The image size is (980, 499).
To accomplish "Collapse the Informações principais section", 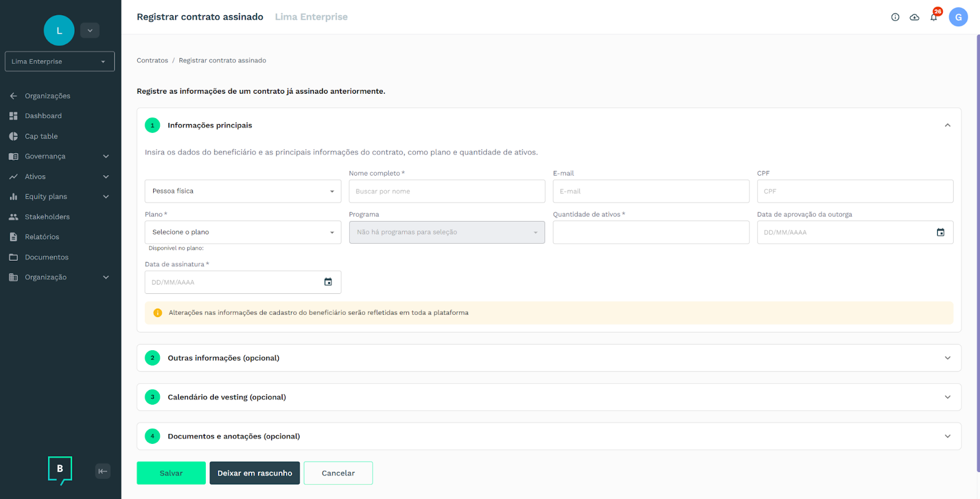I will [x=948, y=126].
